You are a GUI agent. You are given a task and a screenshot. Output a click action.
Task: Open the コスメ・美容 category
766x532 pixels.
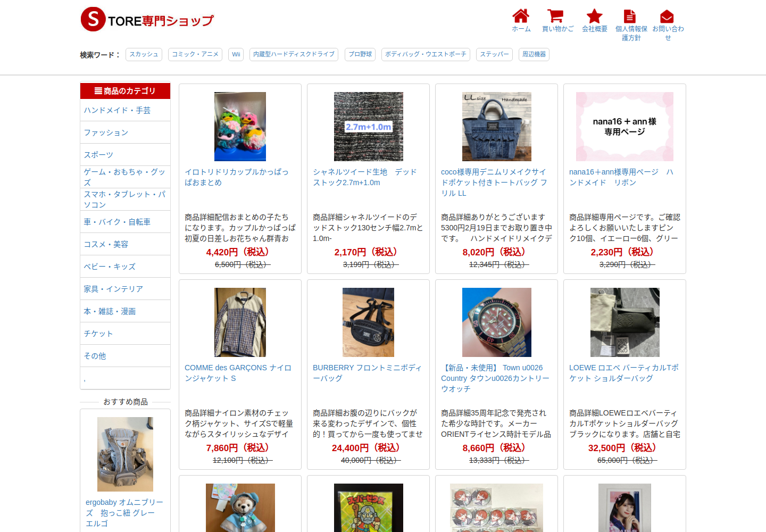pyautogui.click(x=106, y=244)
